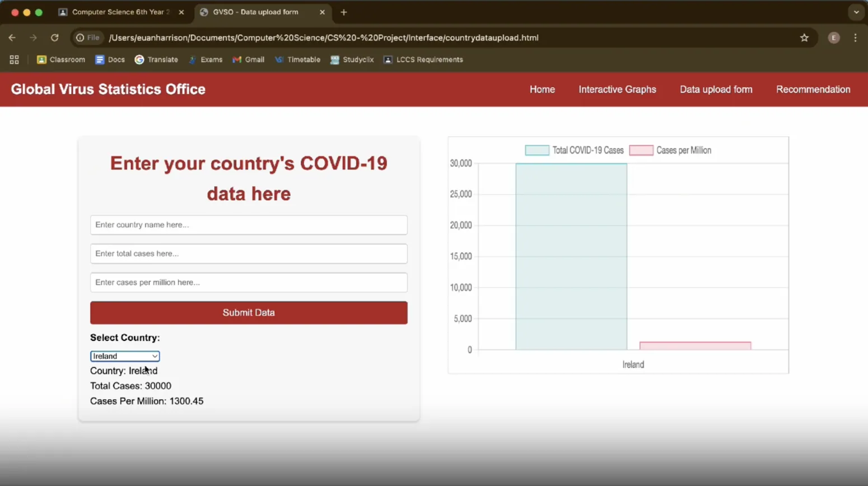Bookmark this page with the star icon
Image resolution: width=868 pixels, height=486 pixels.
click(804, 38)
